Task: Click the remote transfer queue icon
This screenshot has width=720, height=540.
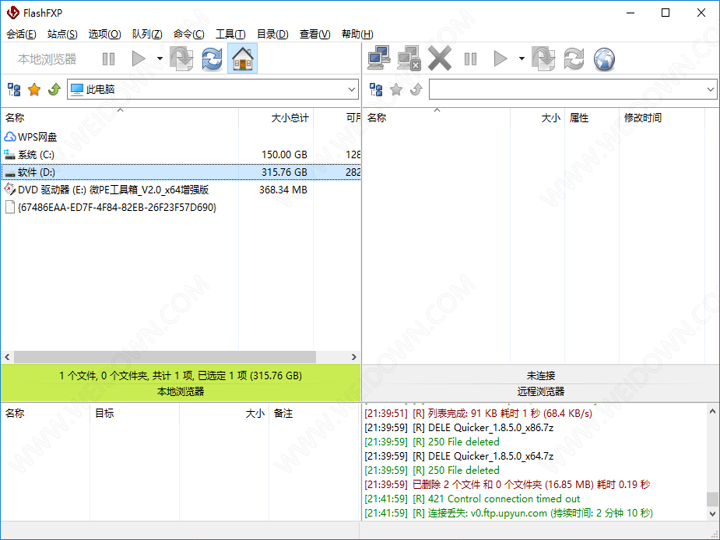Action: point(544,59)
